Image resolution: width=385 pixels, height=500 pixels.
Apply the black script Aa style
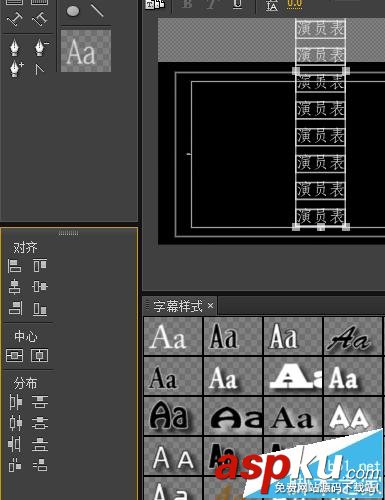point(353,336)
